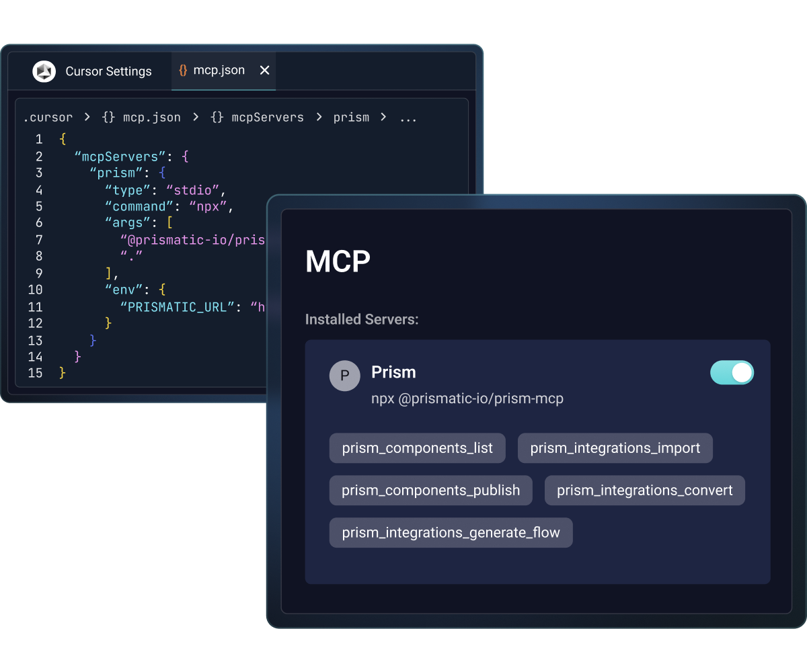Click the "command" key on line 5
The width and height of the screenshot is (807, 672).
point(139,207)
